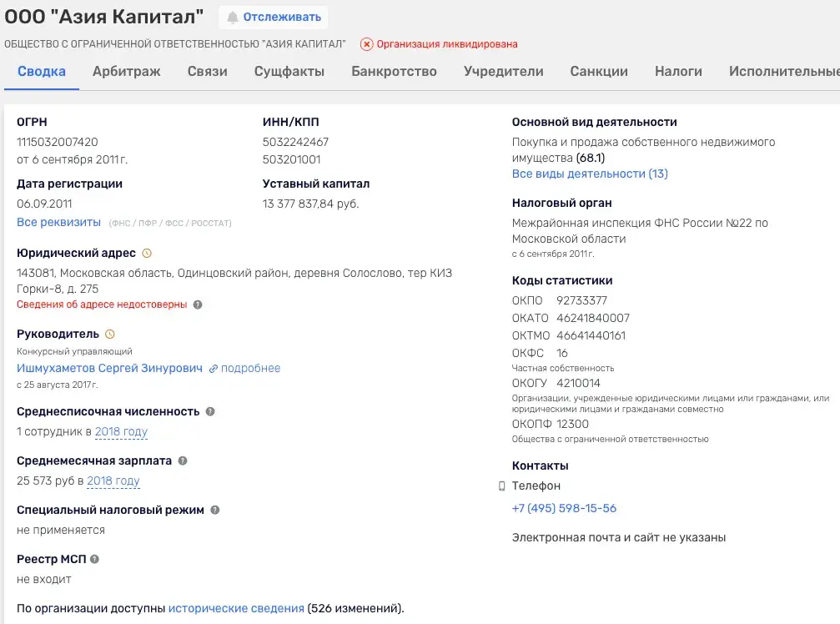Switch to the Учредители tab
This screenshot has height=624, width=840.
click(x=504, y=71)
